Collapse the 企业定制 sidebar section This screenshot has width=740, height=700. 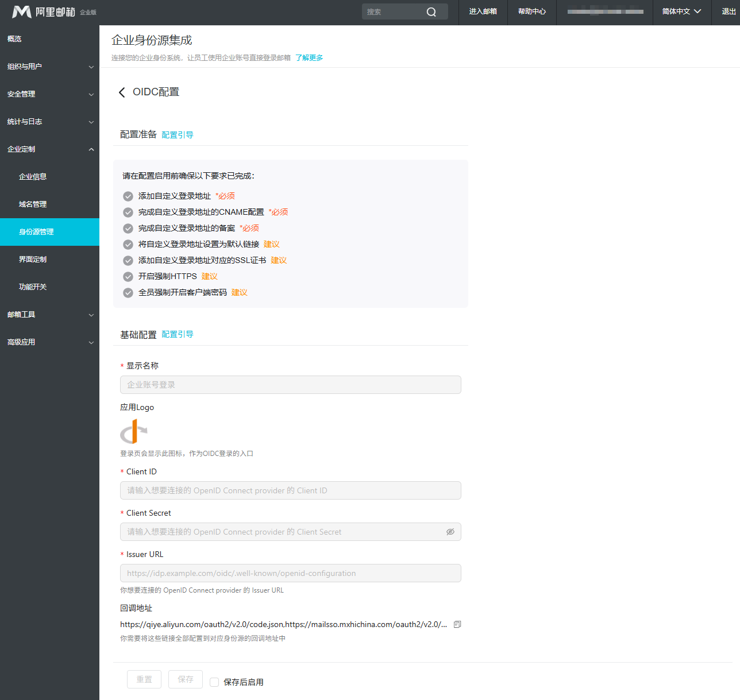point(49,149)
